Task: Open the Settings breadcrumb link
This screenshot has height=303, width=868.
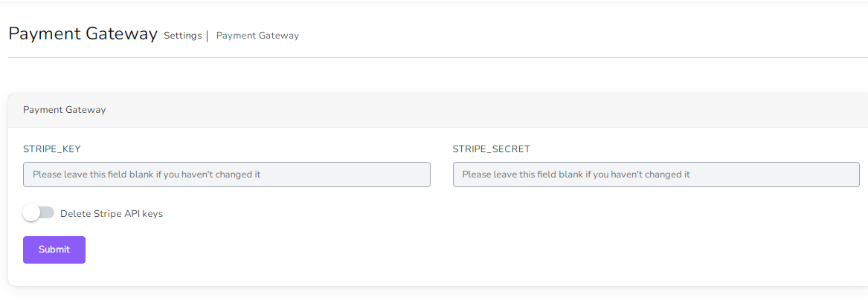Action: point(182,36)
